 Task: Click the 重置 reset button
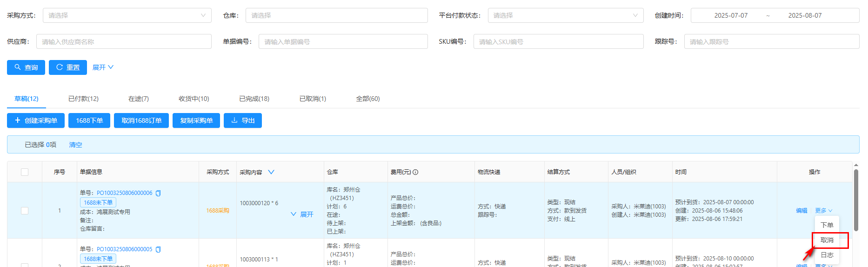[68, 67]
